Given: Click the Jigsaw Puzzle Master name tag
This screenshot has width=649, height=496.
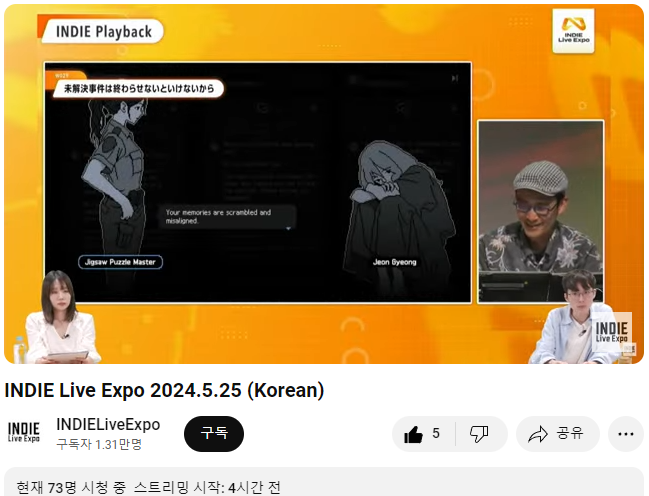Looking at the screenshot, I should click(120, 262).
